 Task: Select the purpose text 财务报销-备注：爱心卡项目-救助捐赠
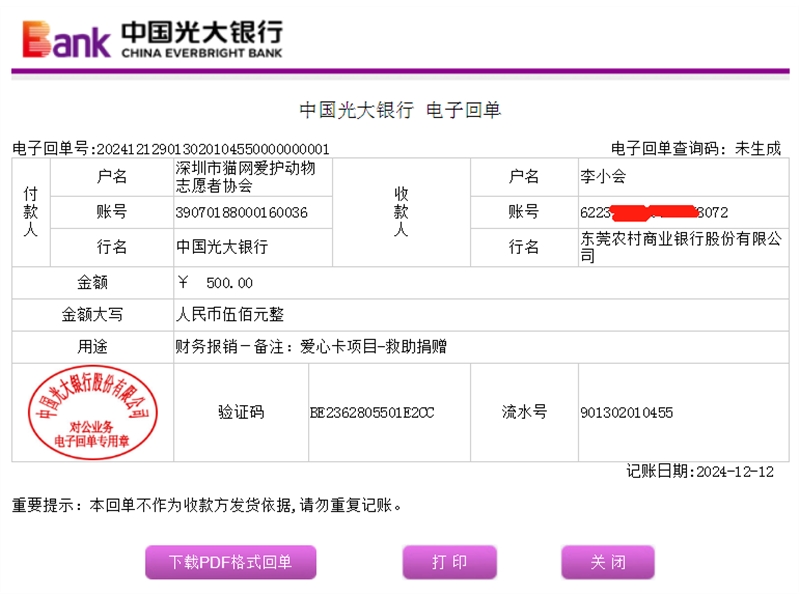(311, 347)
